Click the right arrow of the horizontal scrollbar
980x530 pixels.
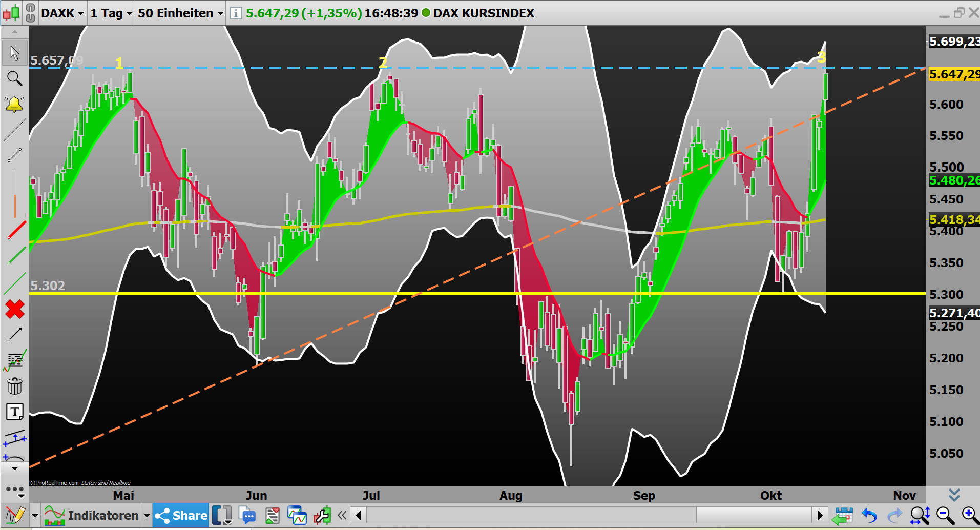tap(821, 515)
